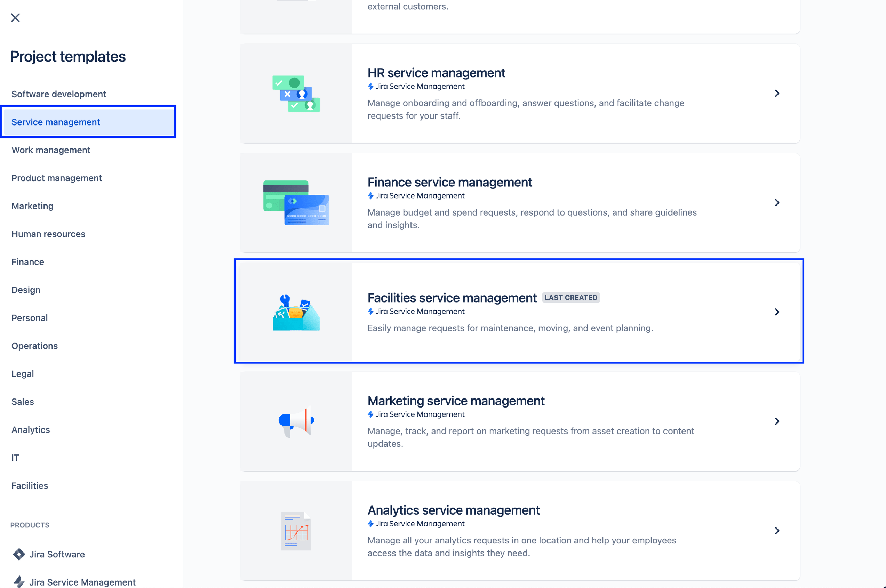Select the Legal category from sidebar
Image resolution: width=886 pixels, height=588 pixels.
pyautogui.click(x=23, y=373)
